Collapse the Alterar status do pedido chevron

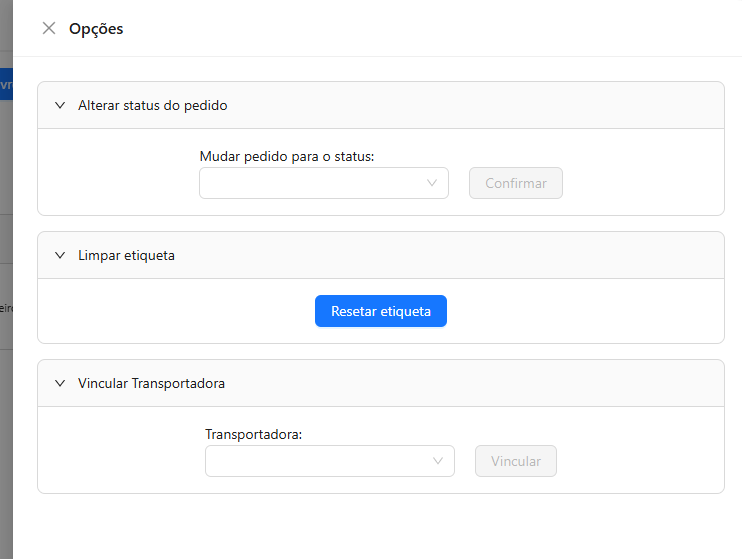click(60, 105)
